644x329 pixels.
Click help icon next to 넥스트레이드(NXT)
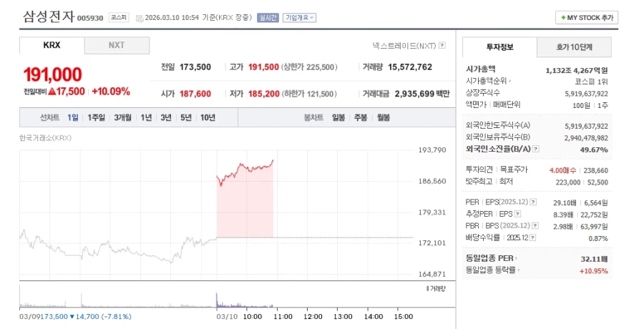[442, 45]
